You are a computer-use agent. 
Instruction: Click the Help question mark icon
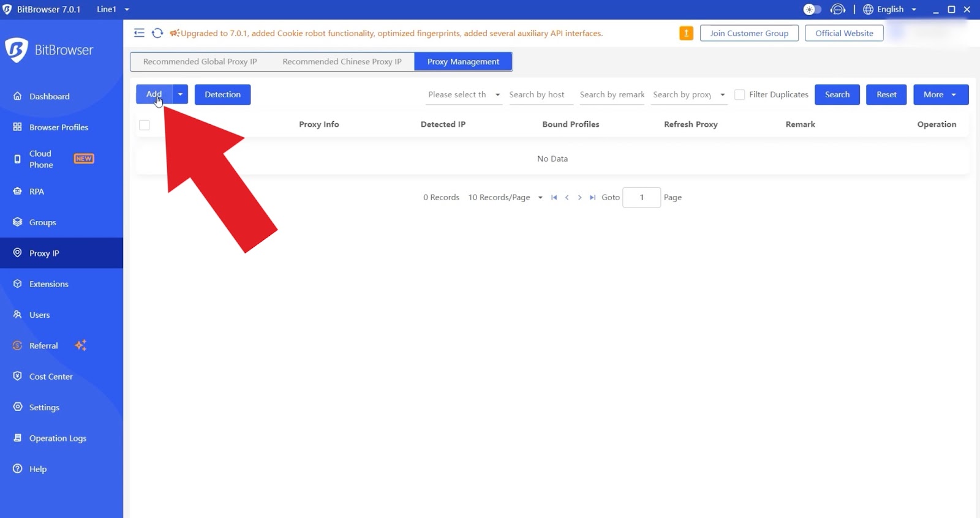(17, 468)
